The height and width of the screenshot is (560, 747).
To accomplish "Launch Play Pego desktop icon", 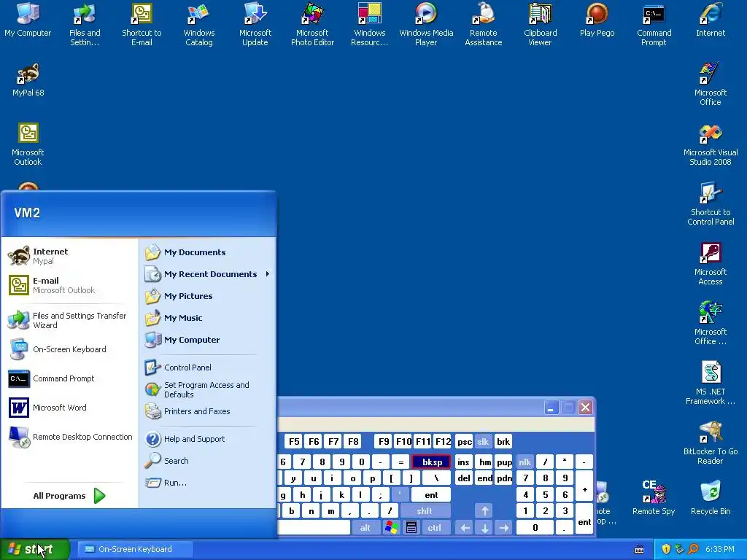I will (x=597, y=20).
